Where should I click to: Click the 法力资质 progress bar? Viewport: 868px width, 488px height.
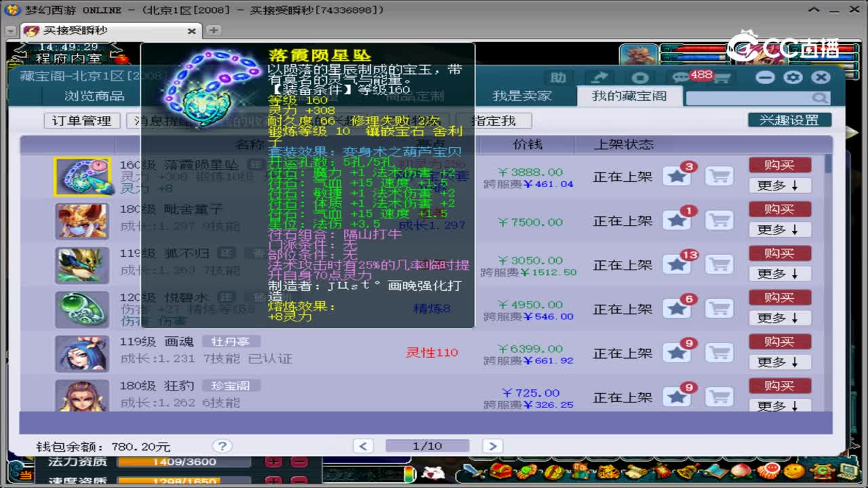184,462
